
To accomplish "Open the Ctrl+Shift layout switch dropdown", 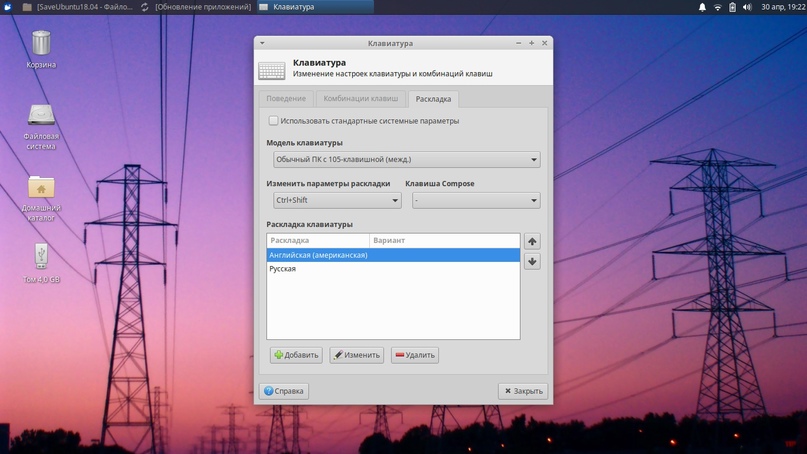I will pyautogui.click(x=337, y=200).
